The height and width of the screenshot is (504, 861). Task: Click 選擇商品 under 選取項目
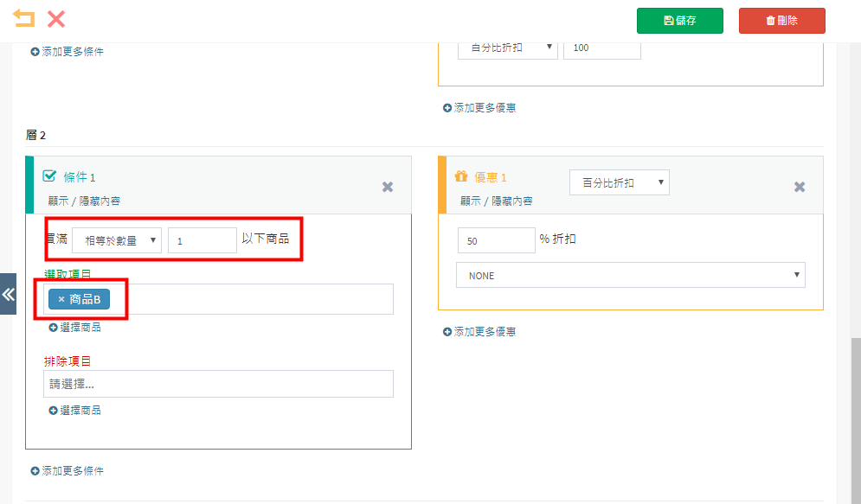pyautogui.click(x=74, y=328)
